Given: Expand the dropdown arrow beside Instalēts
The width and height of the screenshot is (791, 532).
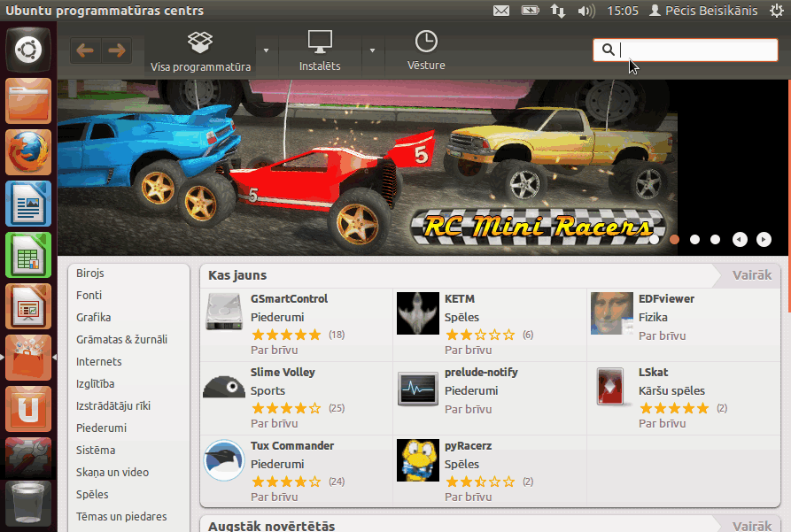Looking at the screenshot, I should (372, 50).
